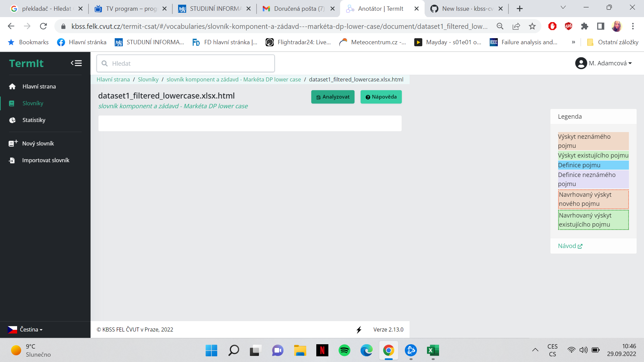This screenshot has height=362, width=644.
Task: Open Slovníky in the sidebar
Action: [x=33, y=103]
